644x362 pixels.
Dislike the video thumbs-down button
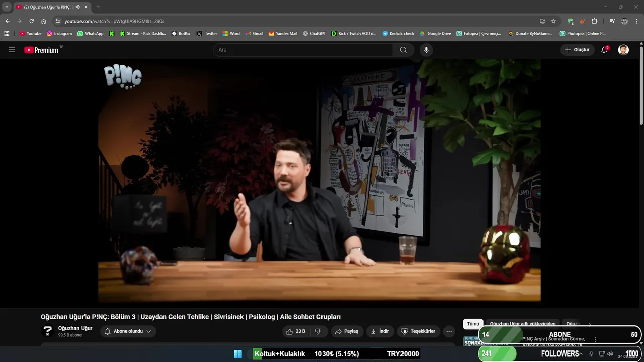[318, 331]
